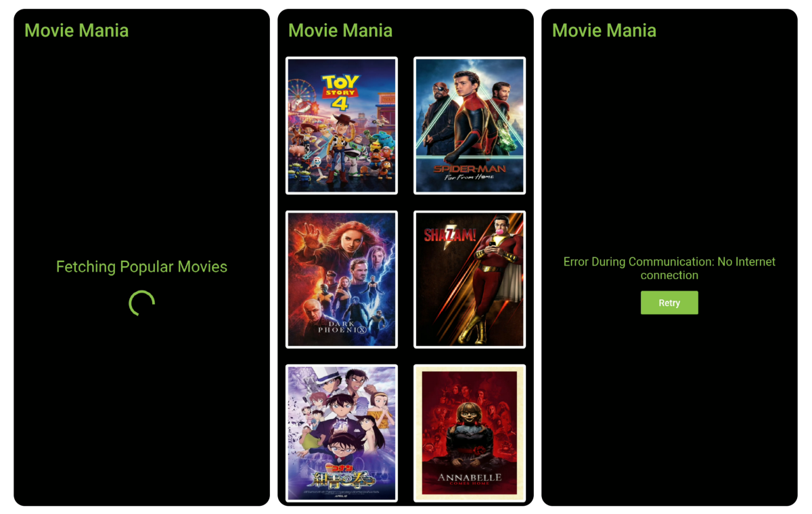This screenshot has height=514, width=812.
Task: Click Movie Mania title on loading screen
Action: [x=76, y=30]
